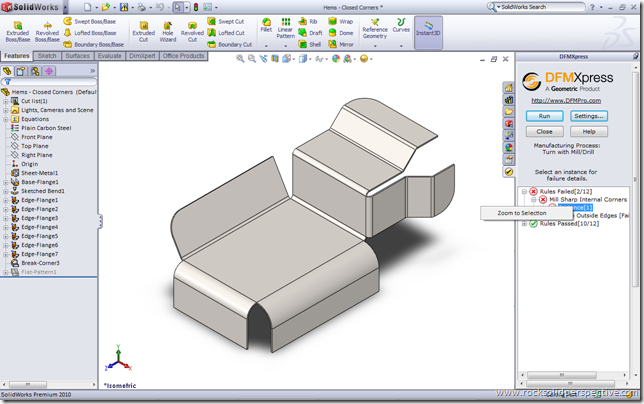Switch to the Surfaces tab
This screenshot has height=404, width=644.
(x=78, y=56)
